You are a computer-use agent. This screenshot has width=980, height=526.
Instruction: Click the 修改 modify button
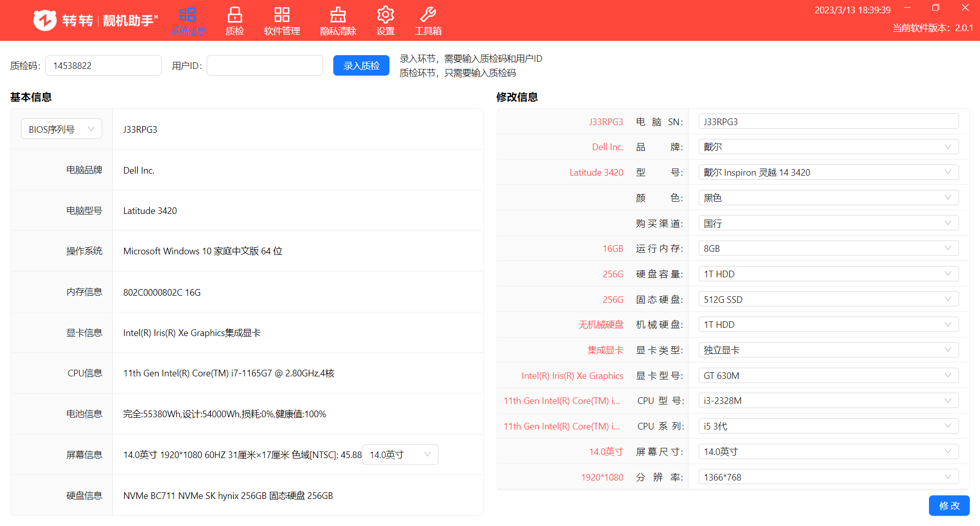949,506
